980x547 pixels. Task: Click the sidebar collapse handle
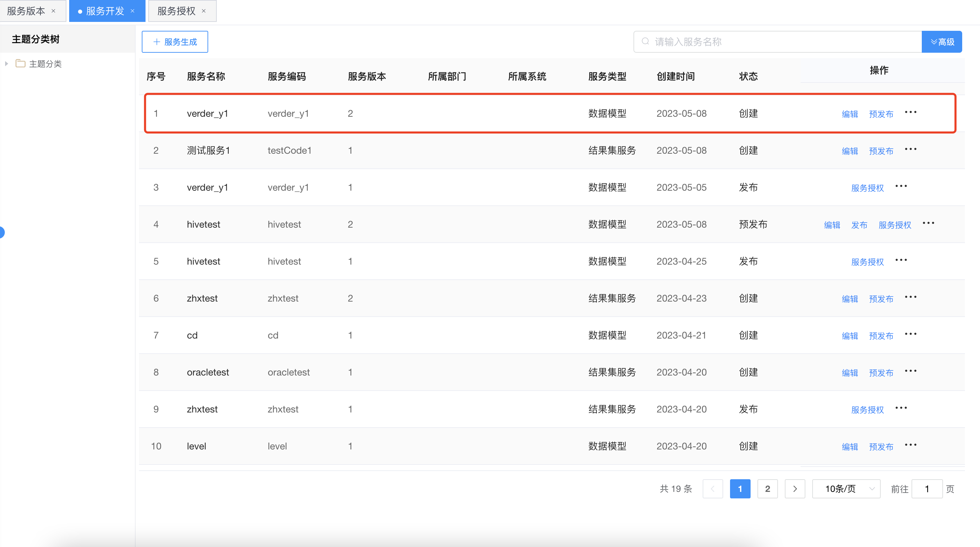2,232
